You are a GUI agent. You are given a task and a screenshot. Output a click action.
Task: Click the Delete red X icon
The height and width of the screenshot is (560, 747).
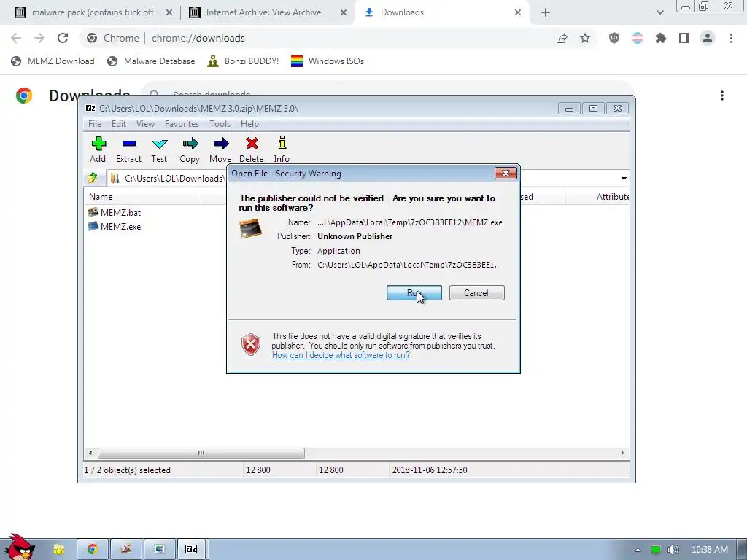pos(251,149)
